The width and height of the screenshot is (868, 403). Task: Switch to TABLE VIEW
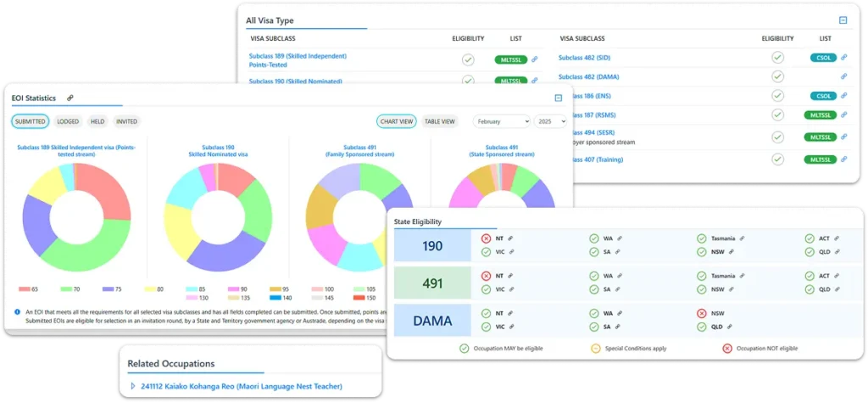pos(439,121)
